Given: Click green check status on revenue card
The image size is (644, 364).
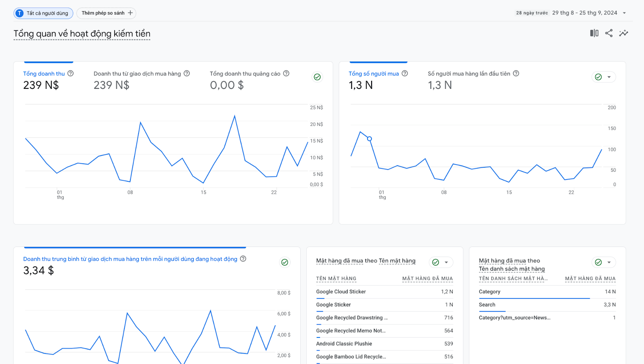Looking at the screenshot, I should tap(317, 77).
